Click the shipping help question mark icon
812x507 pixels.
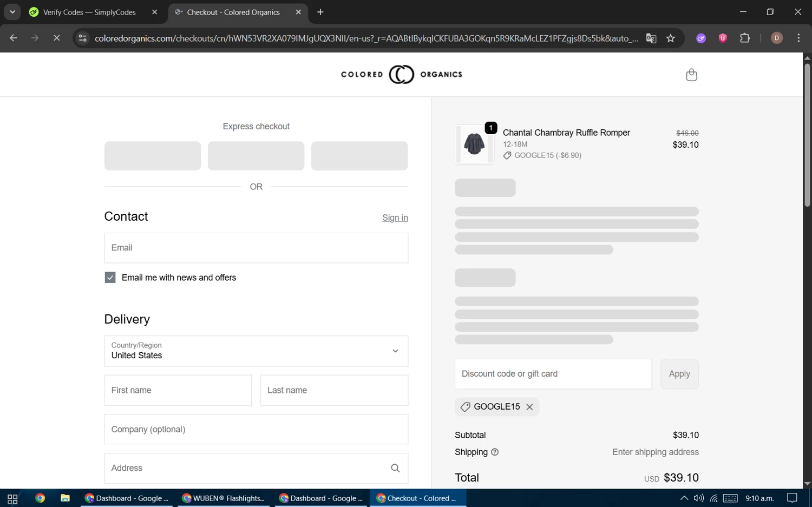(x=495, y=452)
